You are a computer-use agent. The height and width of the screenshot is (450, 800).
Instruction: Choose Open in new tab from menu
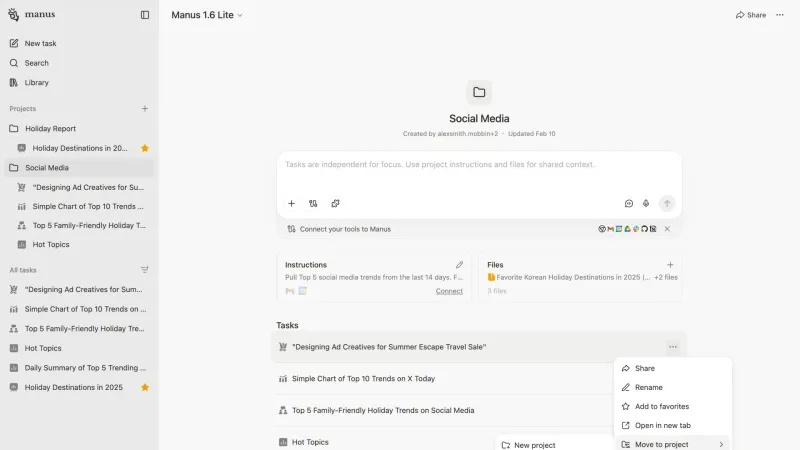click(x=673, y=425)
